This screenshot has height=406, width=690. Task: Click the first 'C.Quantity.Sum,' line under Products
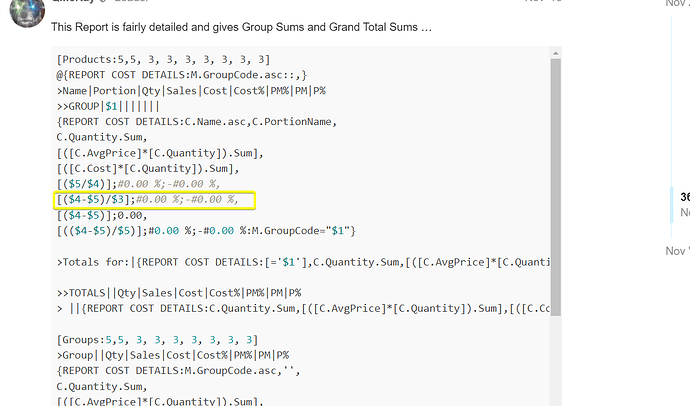[x=102, y=137]
